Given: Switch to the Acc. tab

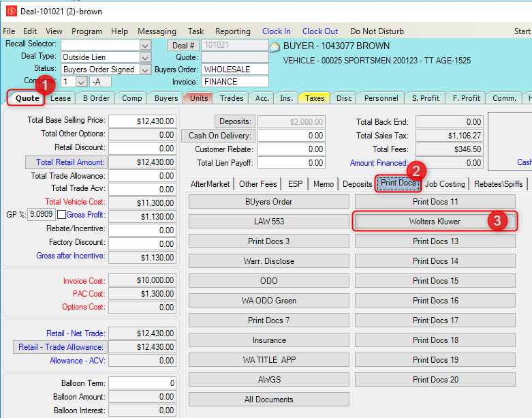Looking at the screenshot, I should coord(262,98).
